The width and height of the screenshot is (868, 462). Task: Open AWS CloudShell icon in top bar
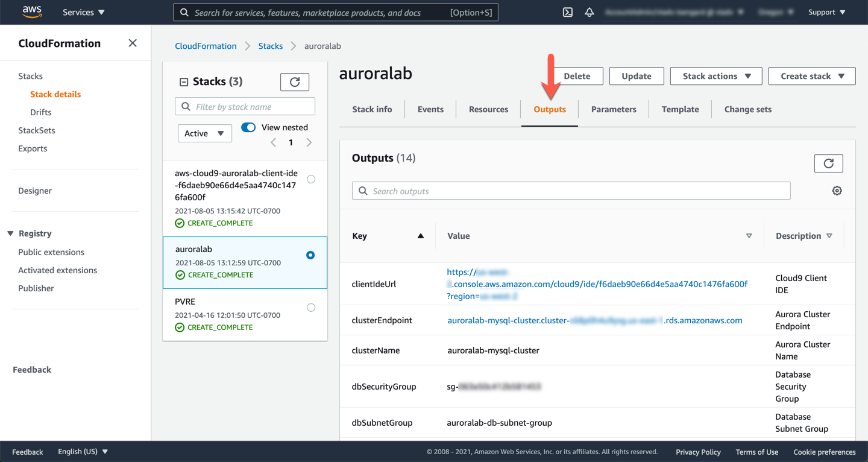click(x=567, y=12)
